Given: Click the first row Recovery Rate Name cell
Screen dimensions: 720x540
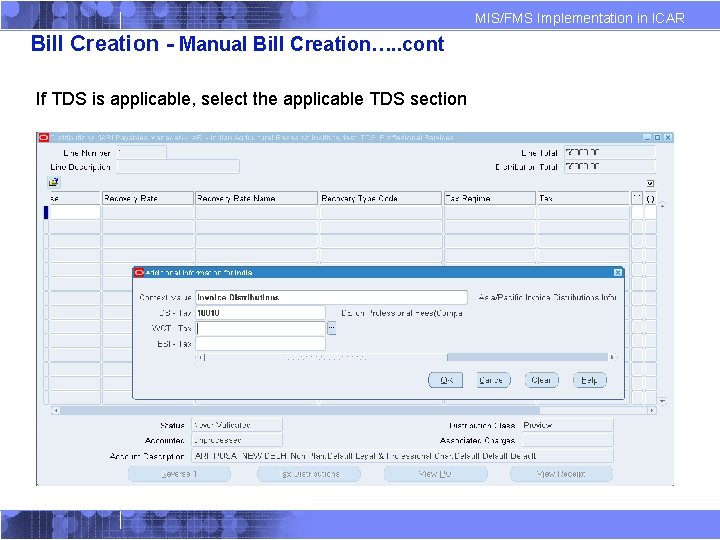Looking at the screenshot, I should tap(256, 212).
